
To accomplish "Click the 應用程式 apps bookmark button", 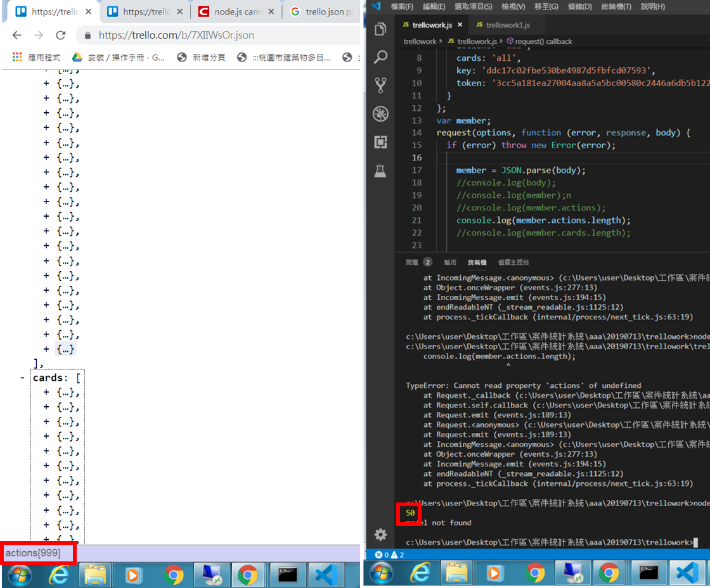I will 36,57.
